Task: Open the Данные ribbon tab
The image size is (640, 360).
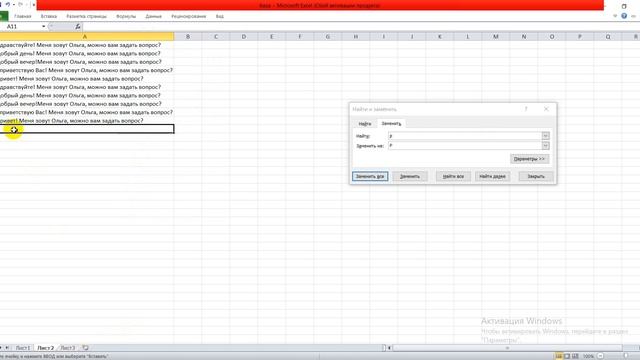Action: coord(153,16)
